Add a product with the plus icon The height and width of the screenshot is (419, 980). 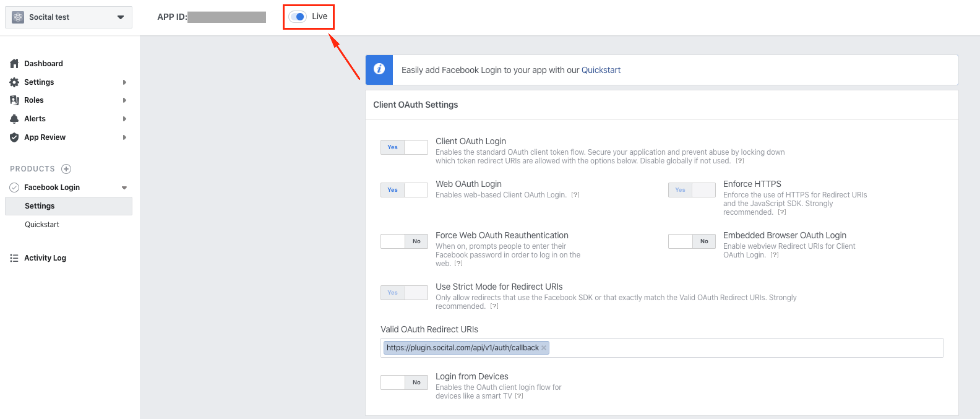pos(66,169)
